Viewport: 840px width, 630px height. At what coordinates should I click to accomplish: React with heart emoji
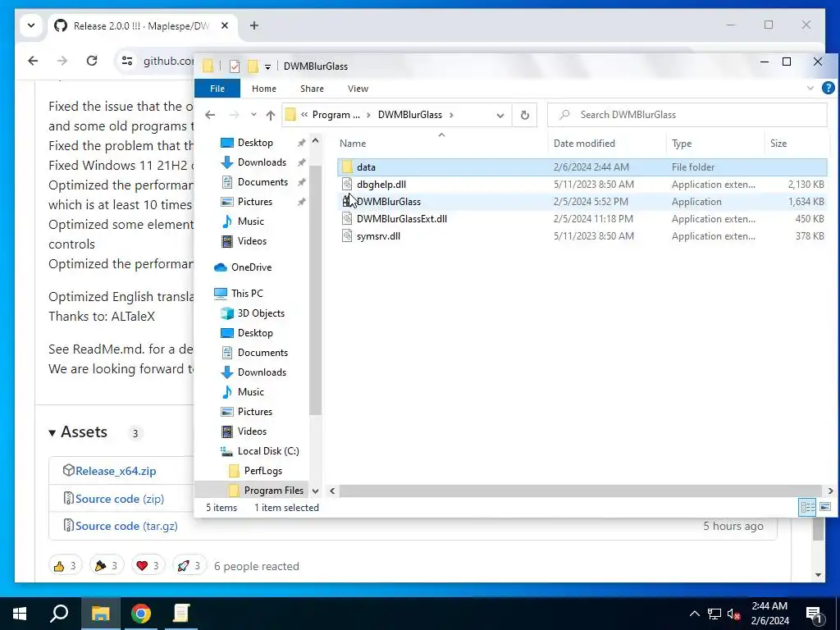pyautogui.click(x=148, y=566)
